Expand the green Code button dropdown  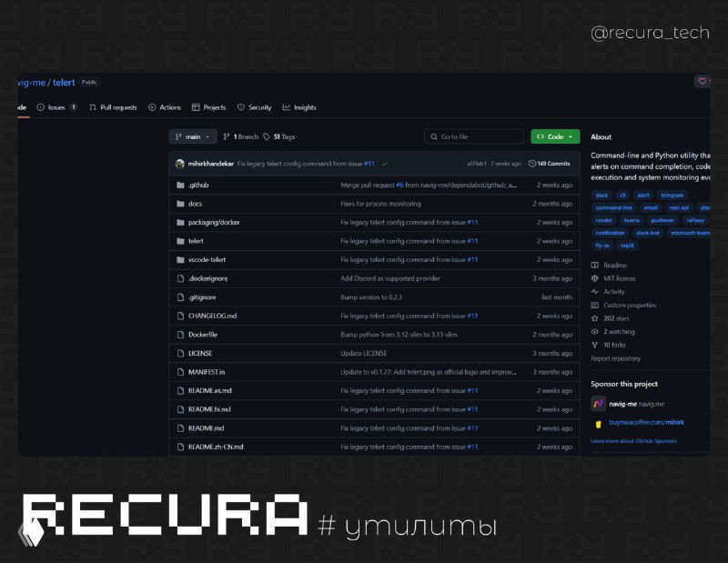coord(571,136)
